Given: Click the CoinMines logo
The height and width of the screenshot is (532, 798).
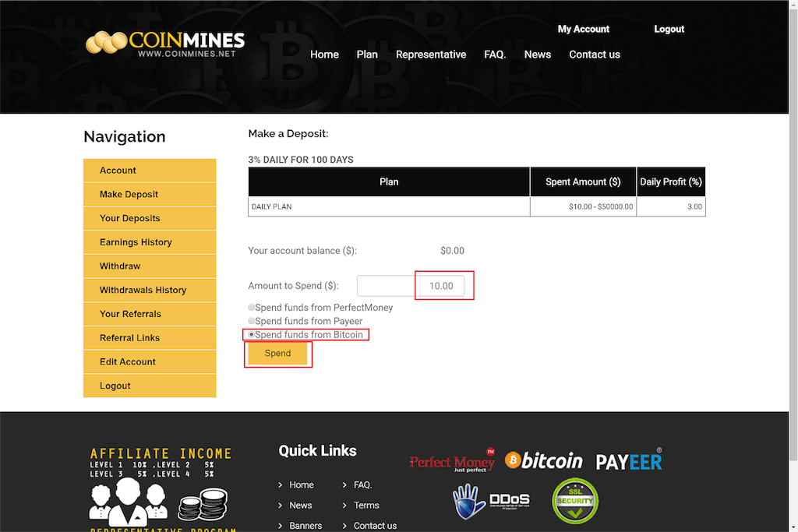Looking at the screenshot, I should [x=165, y=44].
